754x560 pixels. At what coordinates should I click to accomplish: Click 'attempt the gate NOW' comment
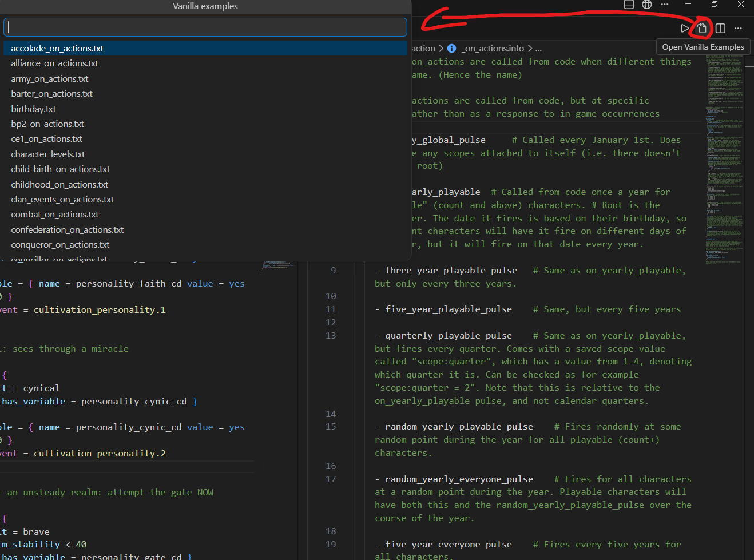coord(160,493)
